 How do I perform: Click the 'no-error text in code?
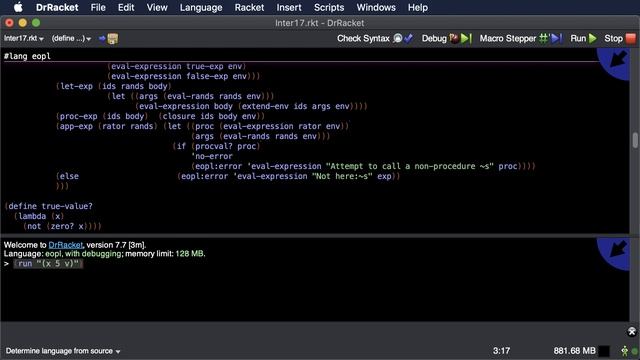tap(212, 156)
